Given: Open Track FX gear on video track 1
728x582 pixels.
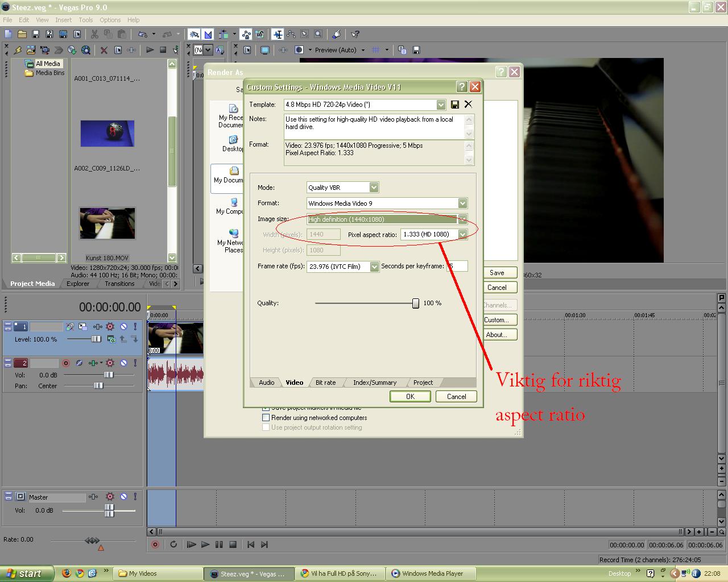Looking at the screenshot, I should click(x=110, y=327).
